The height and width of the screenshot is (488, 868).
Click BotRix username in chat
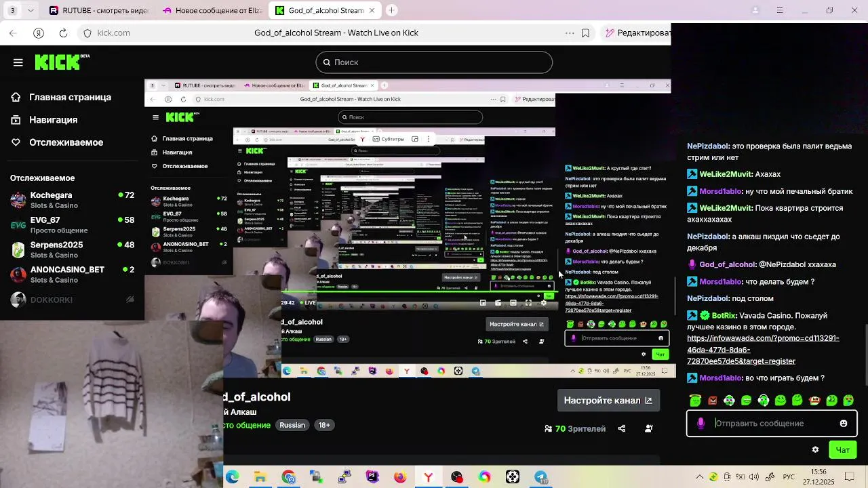tap(724, 316)
